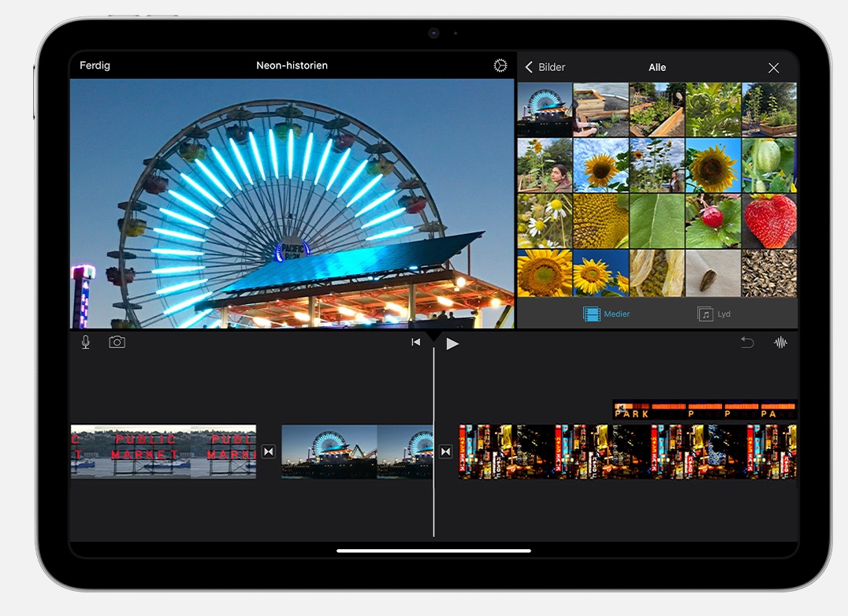The image size is (848, 616).
Task: Open project settings gear icon
Action: point(500,65)
